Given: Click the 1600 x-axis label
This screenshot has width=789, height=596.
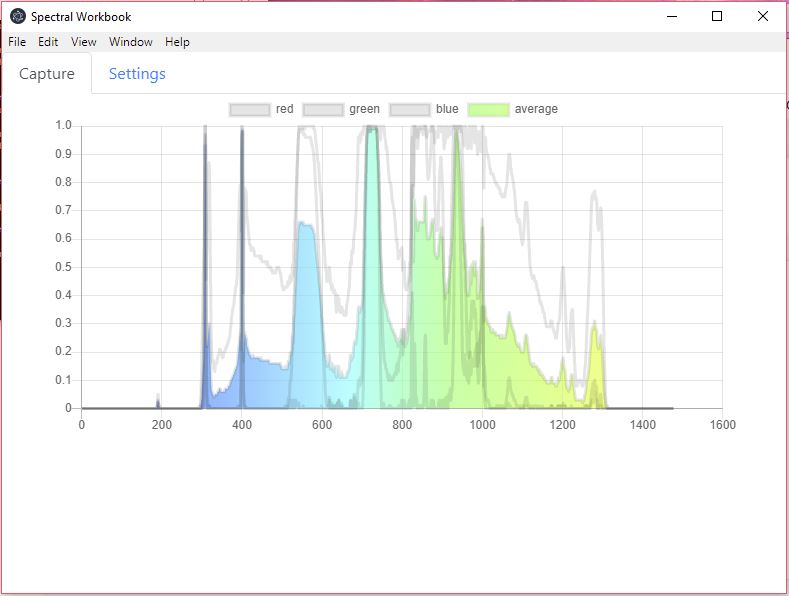Looking at the screenshot, I should point(723,425).
